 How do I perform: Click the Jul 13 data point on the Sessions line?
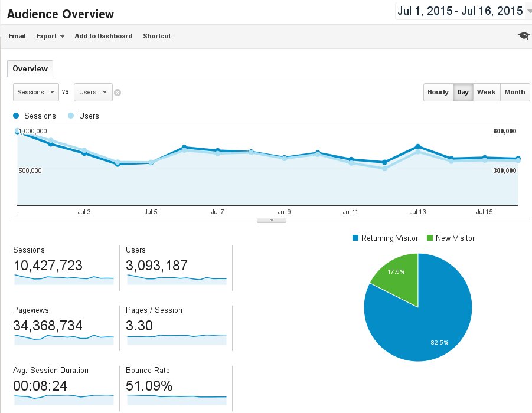(x=418, y=146)
